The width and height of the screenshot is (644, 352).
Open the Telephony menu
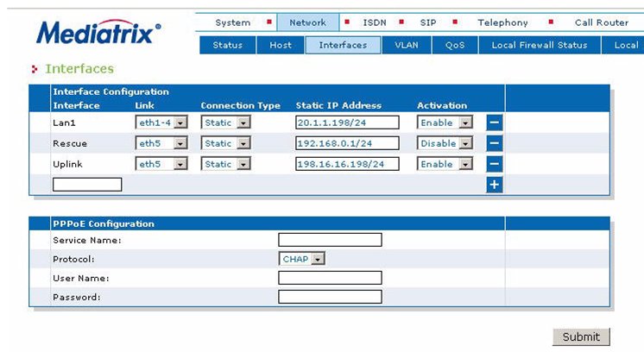[502, 22]
